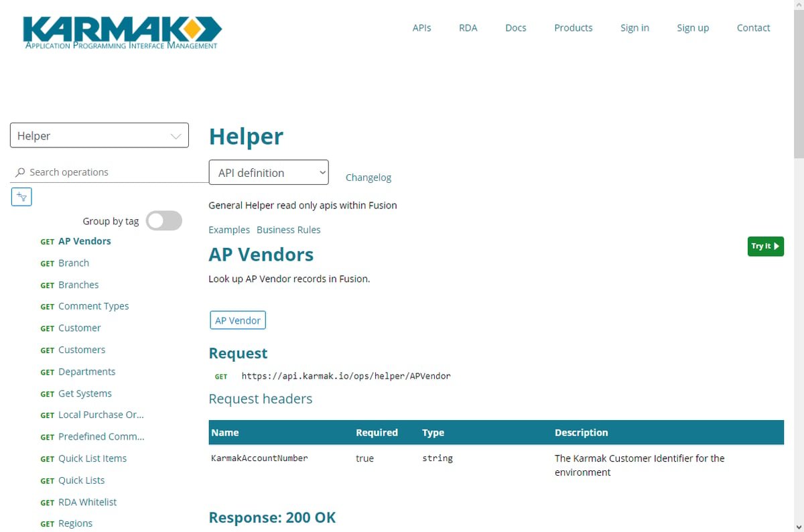Click the AP Vendor tag button

point(238,320)
